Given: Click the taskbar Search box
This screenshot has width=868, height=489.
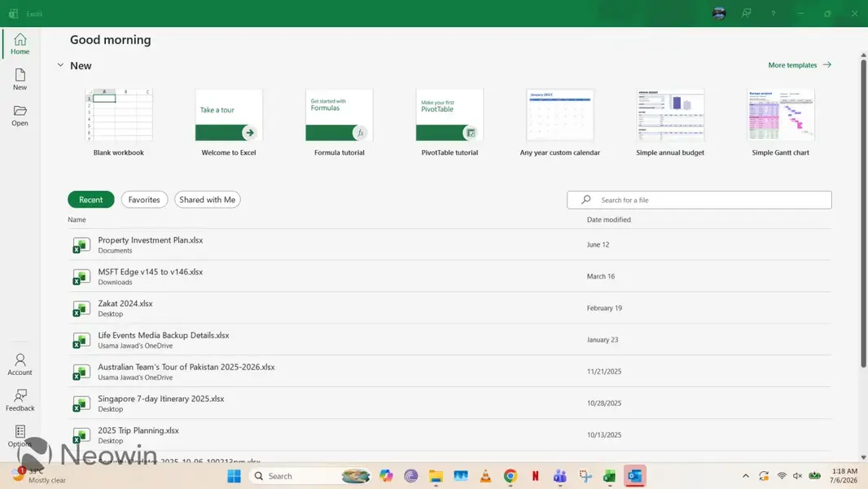Looking at the screenshot, I should pos(310,476).
